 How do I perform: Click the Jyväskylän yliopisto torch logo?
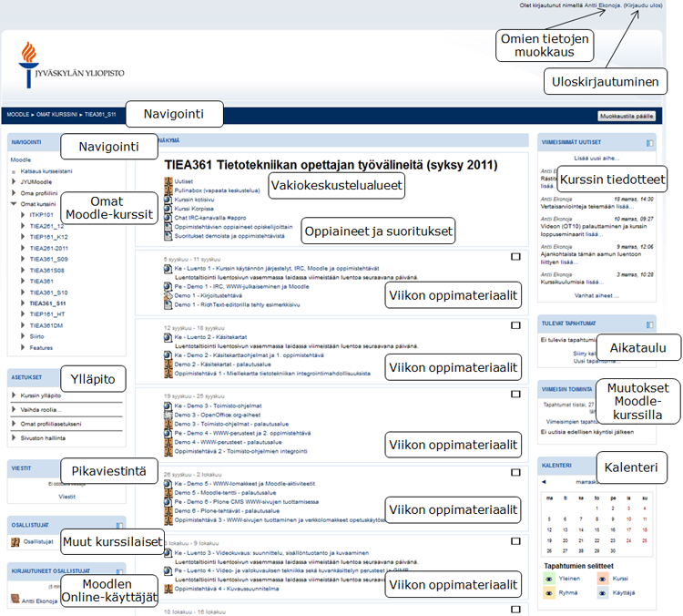[29, 65]
